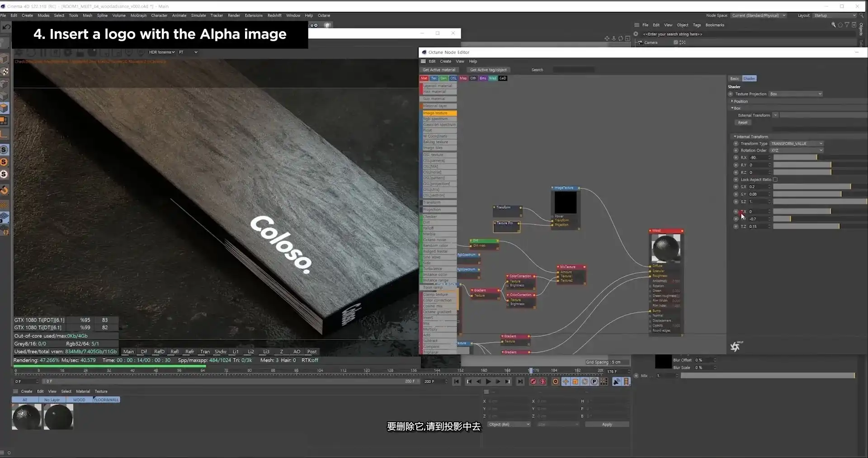
Task: Click the red record keyframe icon
Action: click(533, 382)
